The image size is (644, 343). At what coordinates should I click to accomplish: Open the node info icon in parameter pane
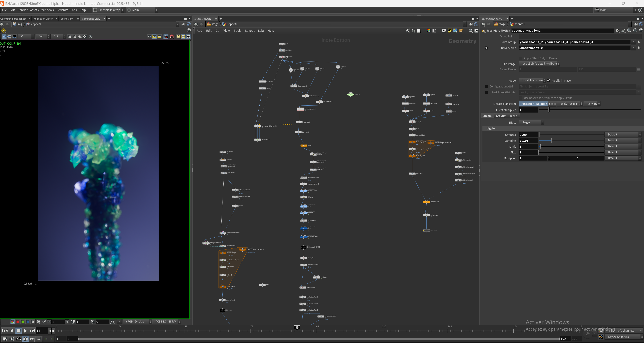click(635, 30)
